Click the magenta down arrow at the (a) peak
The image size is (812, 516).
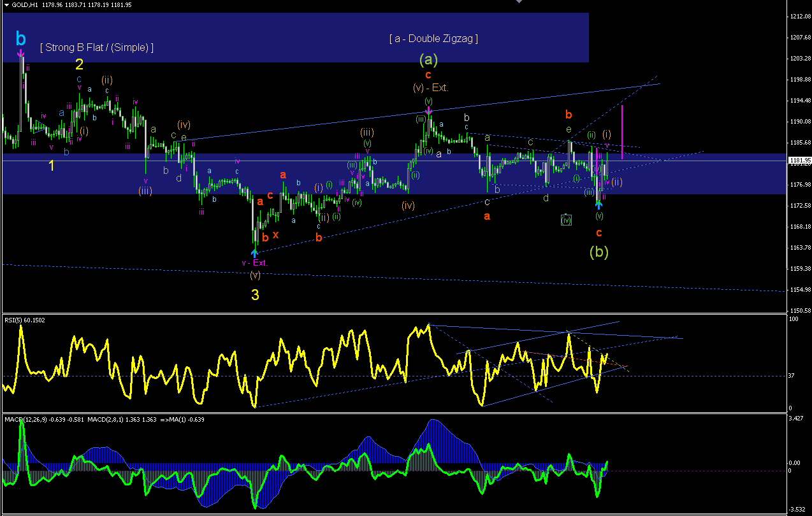(x=429, y=112)
